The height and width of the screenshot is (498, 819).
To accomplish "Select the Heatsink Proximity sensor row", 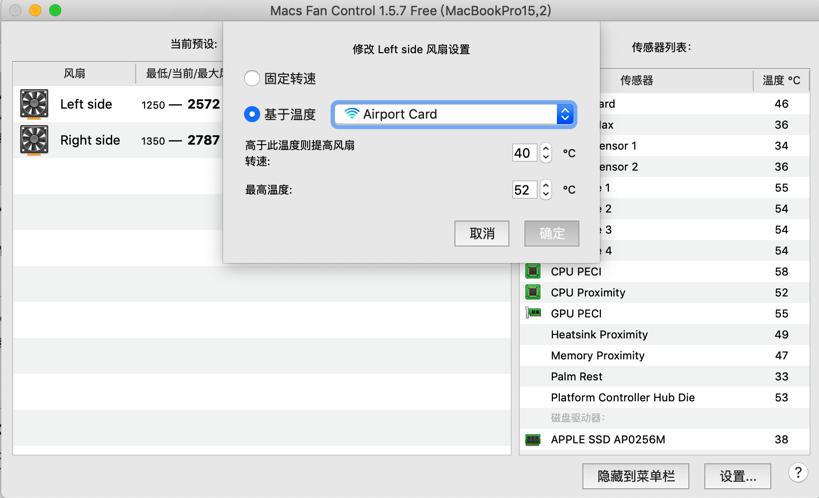I will pos(664,334).
